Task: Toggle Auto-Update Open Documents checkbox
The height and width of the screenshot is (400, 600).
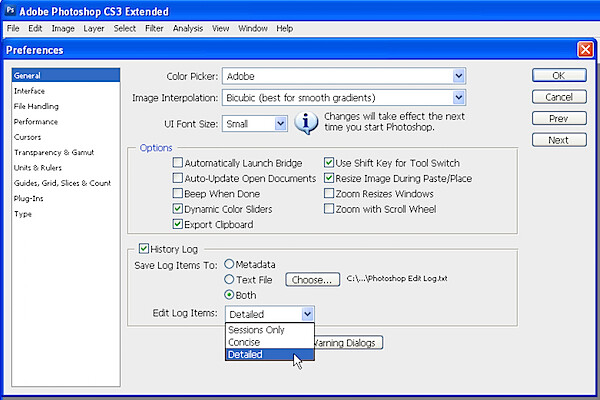Action: tap(178, 178)
